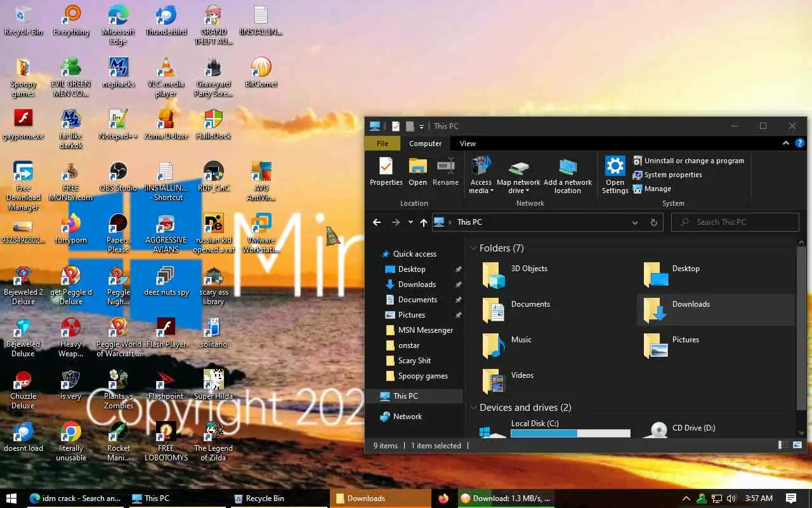Click the Search This PC field
This screenshot has width=812, height=508.
click(736, 222)
